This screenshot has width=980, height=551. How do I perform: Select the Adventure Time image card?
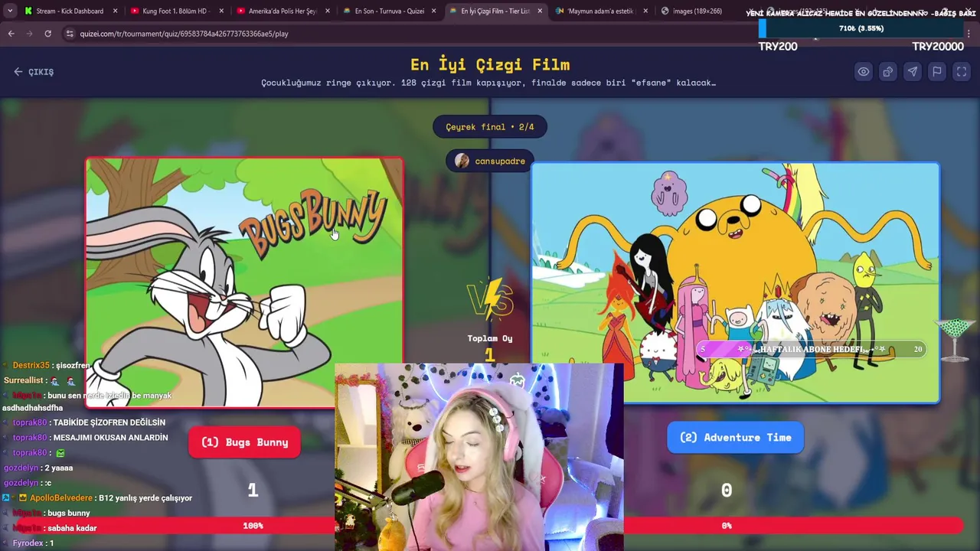(735, 282)
